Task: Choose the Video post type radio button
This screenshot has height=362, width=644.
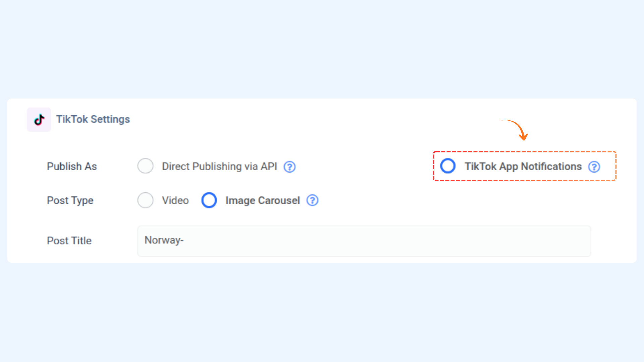Action: (145, 200)
